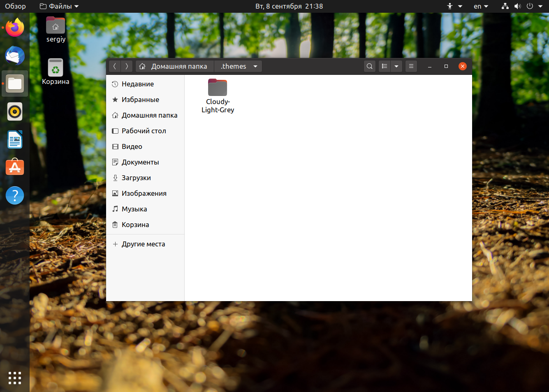Click the search icon in Files
549x392 pixels.
coord(370,66)
